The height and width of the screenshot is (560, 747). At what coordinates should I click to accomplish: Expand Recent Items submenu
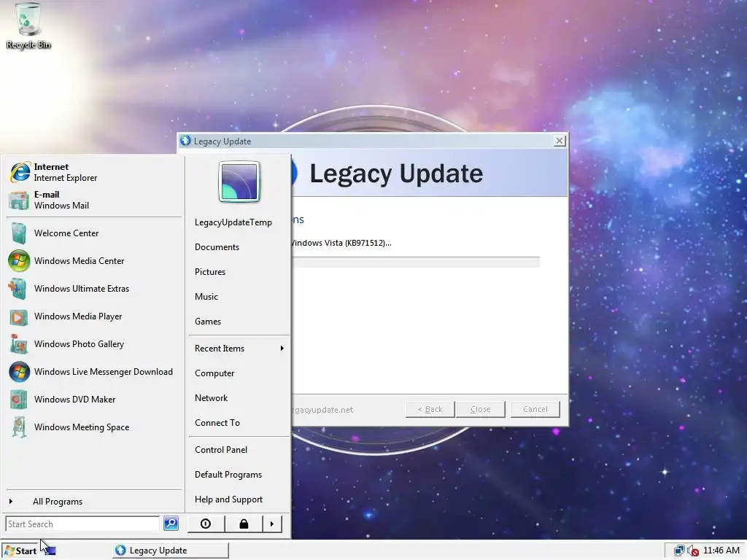239,349
